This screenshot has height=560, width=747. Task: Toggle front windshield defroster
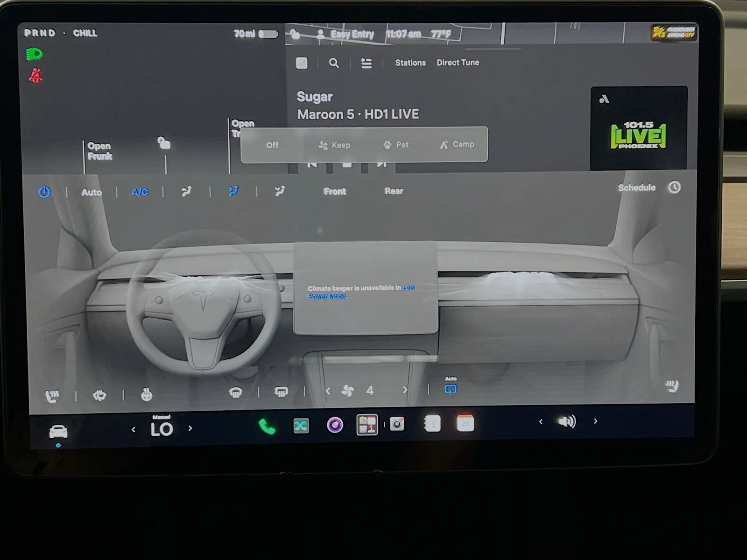click(x=235, y=393)
